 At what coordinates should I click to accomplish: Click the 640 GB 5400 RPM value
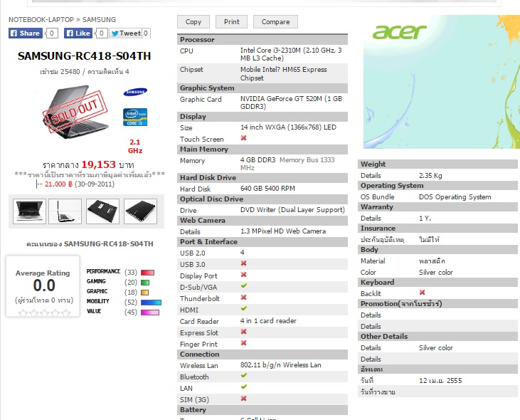(267, 189)
